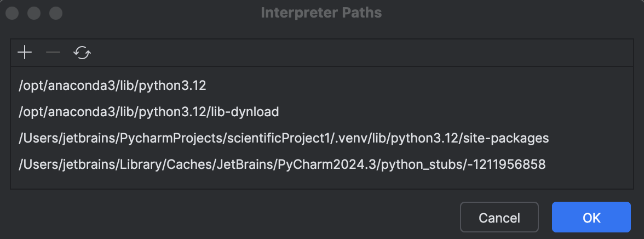Viewport: 644px width, 239px height.
Task: Confirm interpreter paths with blue OK button
Action: tap(591, 217)
